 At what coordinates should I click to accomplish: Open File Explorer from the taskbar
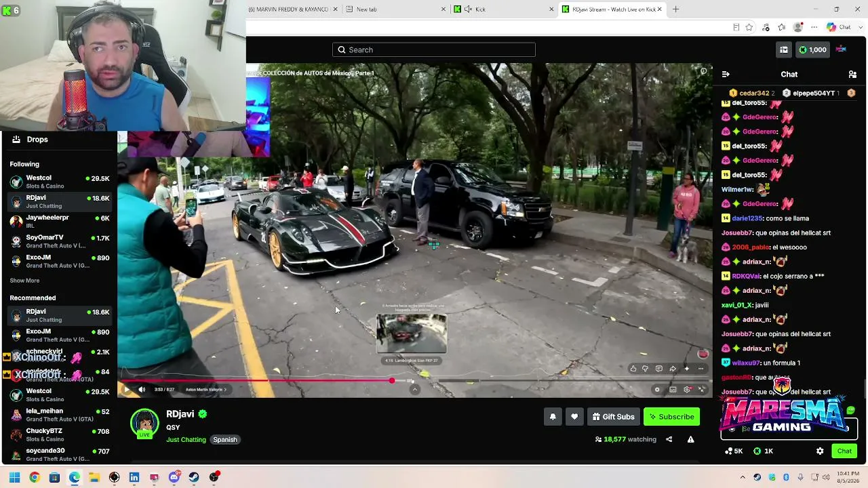tap(94, 477)
